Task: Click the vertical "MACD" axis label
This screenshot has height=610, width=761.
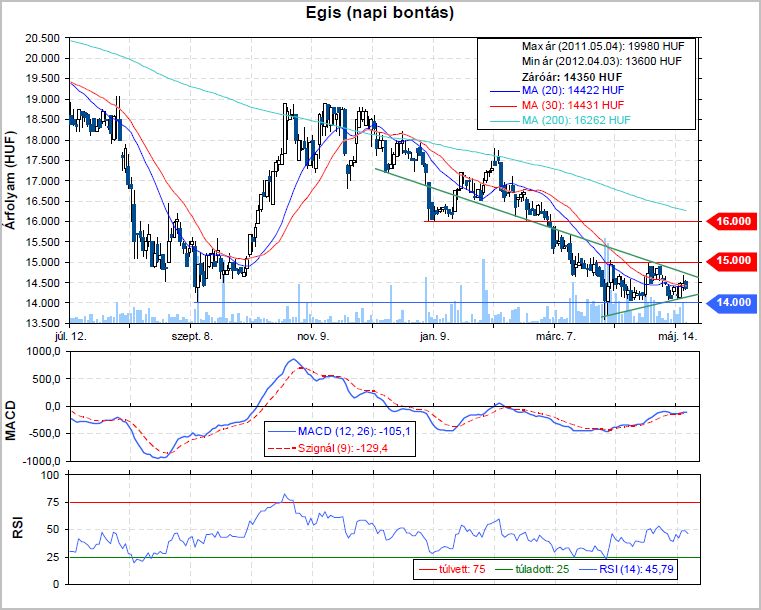Action: point(10,420)
